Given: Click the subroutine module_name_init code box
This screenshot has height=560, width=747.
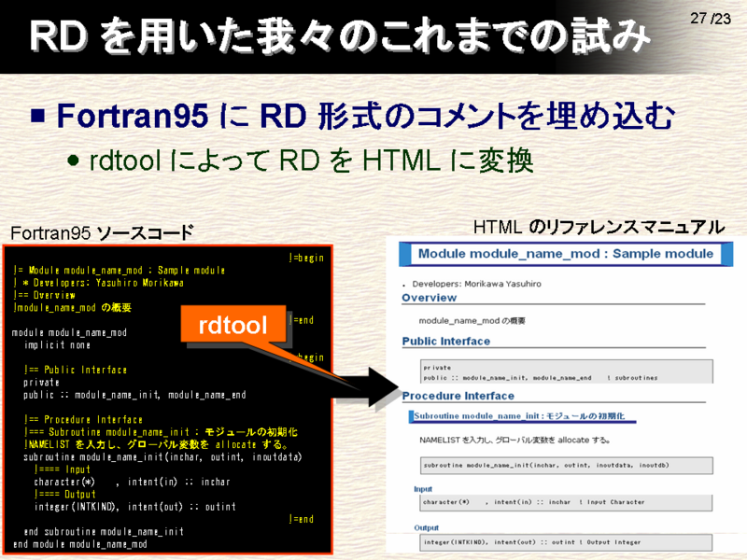Looking at the screenshot, I should [567, 465].
